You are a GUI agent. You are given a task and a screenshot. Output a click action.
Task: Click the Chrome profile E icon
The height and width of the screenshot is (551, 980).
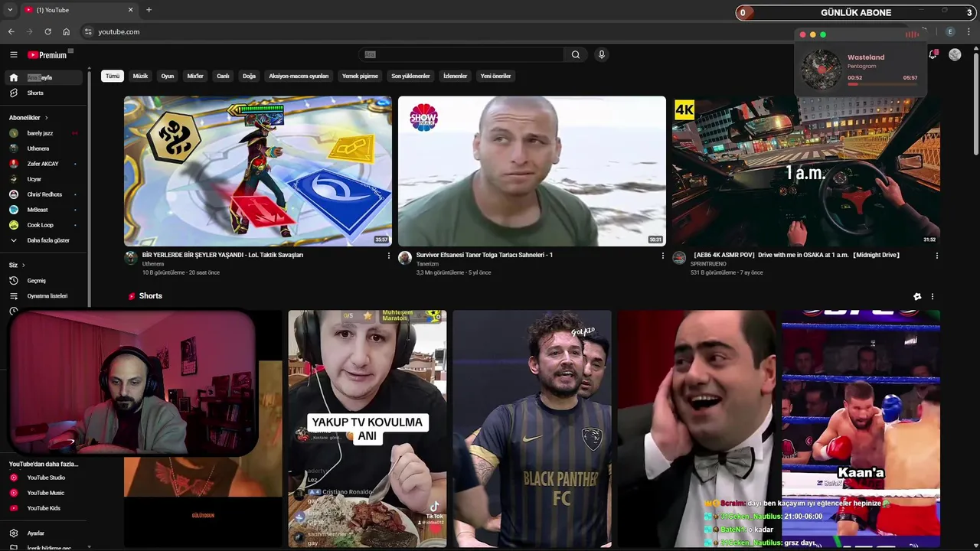point(950,31)
